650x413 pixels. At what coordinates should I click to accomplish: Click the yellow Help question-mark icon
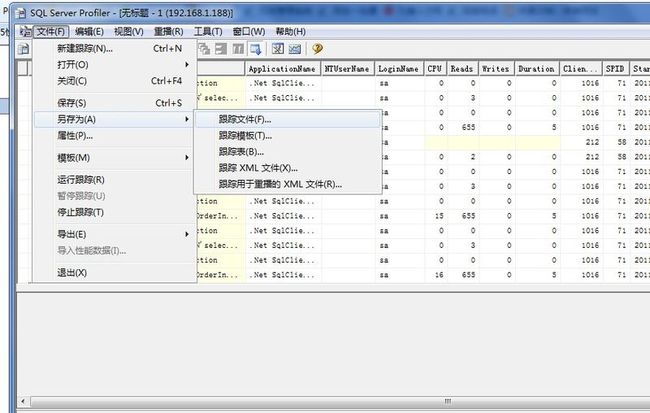tap(318, 49)
